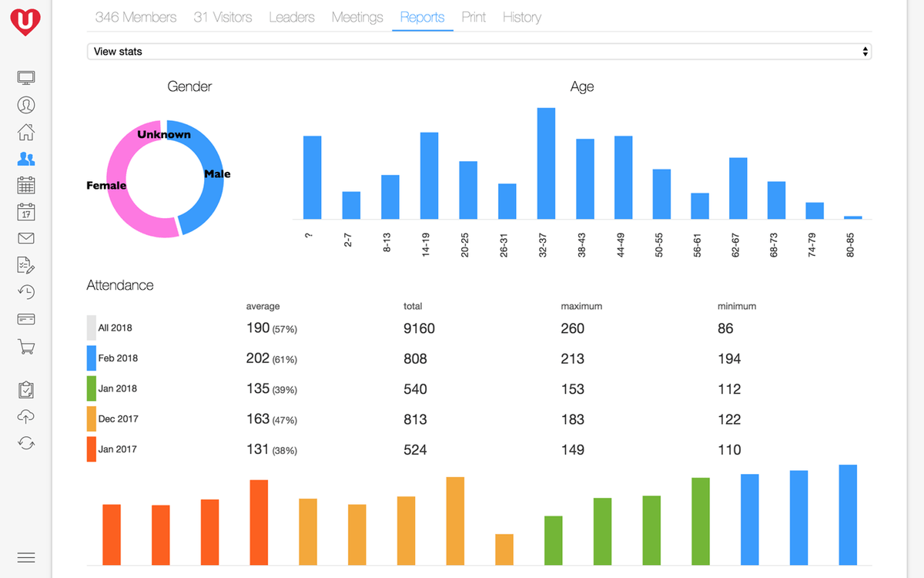Open the shopping cart icon
Screen dimensions: 924x578
pyautogui.click(x=26, y=346)
